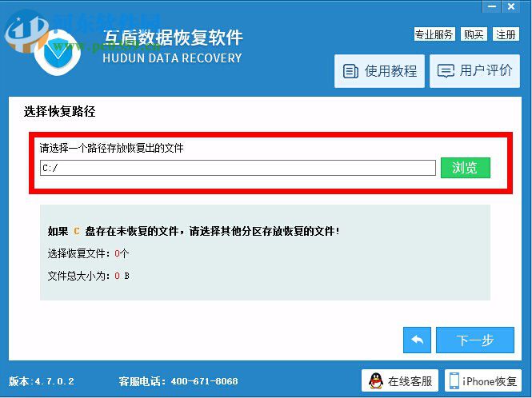Click the C盘 warning message text
Viewport: 532px width, 398px height.
pyautogui.click(x=194, y=231)
